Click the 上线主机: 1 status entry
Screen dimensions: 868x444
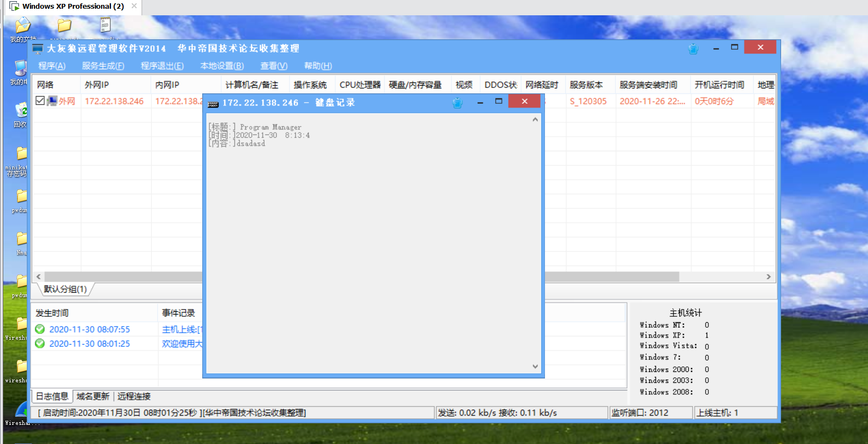click(x=736, y=413)
